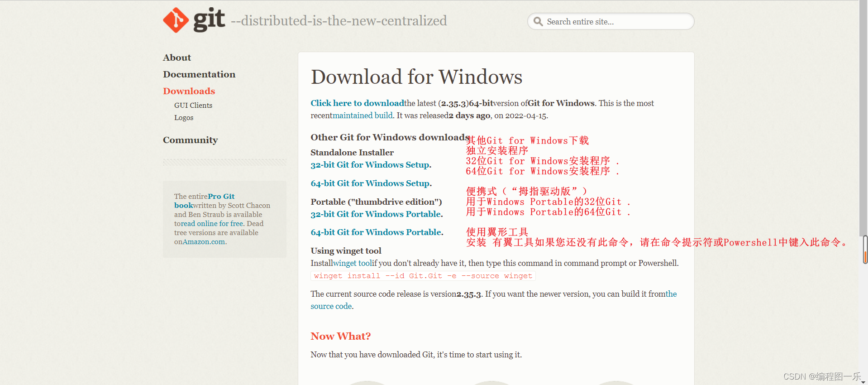The image size is (868, 385).
Task: Open the maintained build link
Action: coord(362,115)
